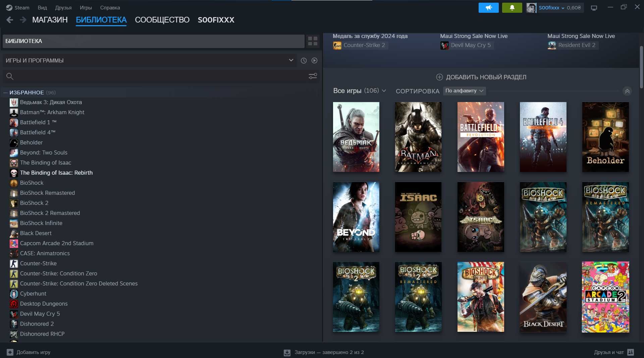Open advanced filter settings icon

point(313,76)
